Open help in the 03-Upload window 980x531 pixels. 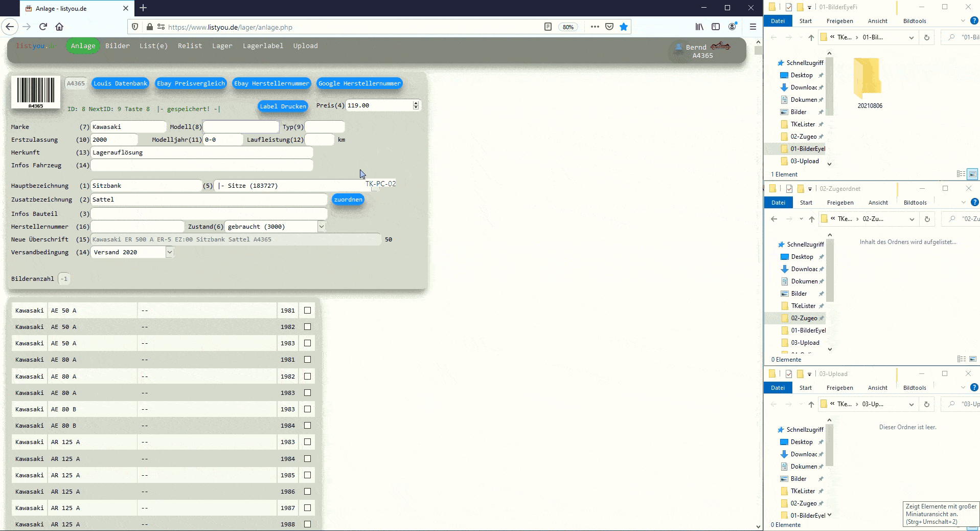pyautogui.click(x=974, y=387)
